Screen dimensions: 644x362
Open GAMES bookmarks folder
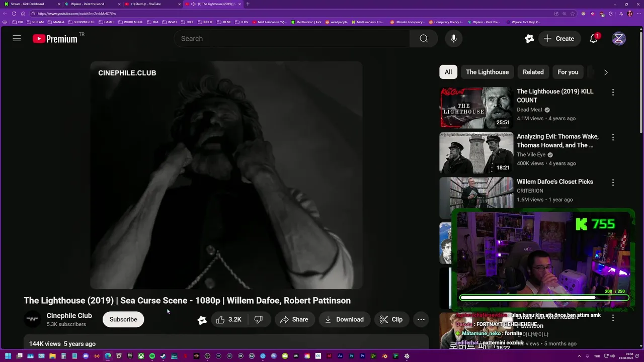(x=107, y=22)
